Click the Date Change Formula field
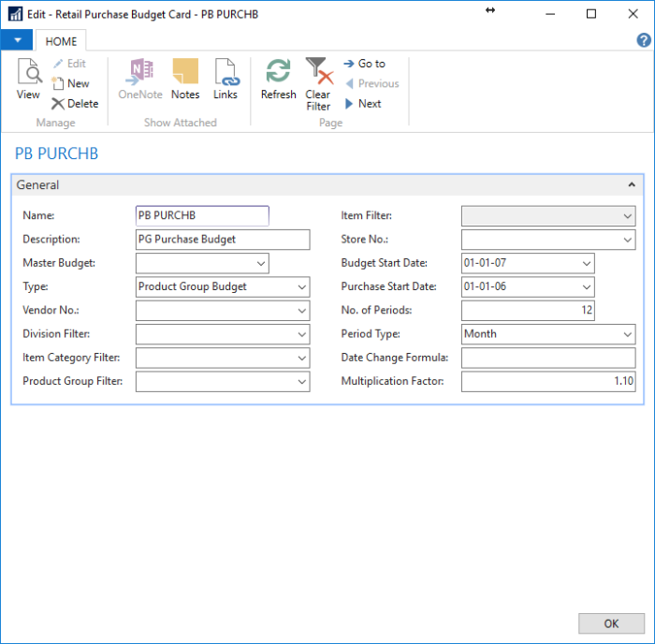Viewport: 655px width, 644px height. (x=548, y=359)
